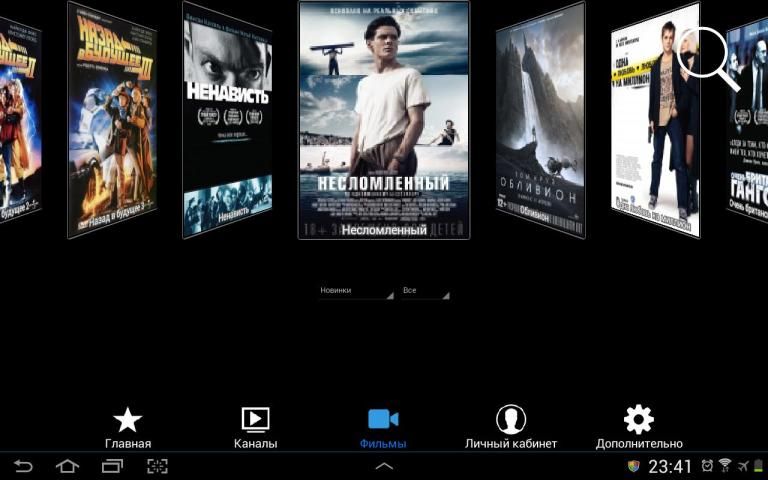Open the recent apps icon
768x480 pixels.
coord(113,466)
